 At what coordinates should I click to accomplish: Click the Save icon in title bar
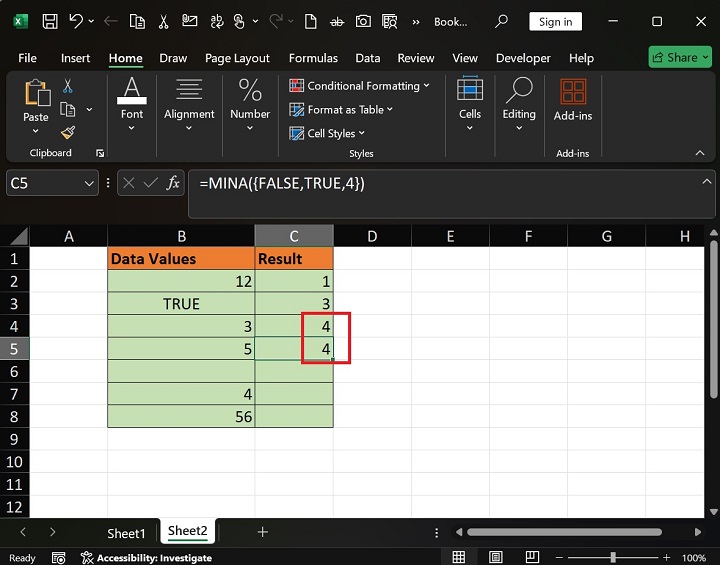(x=50, y=21)
